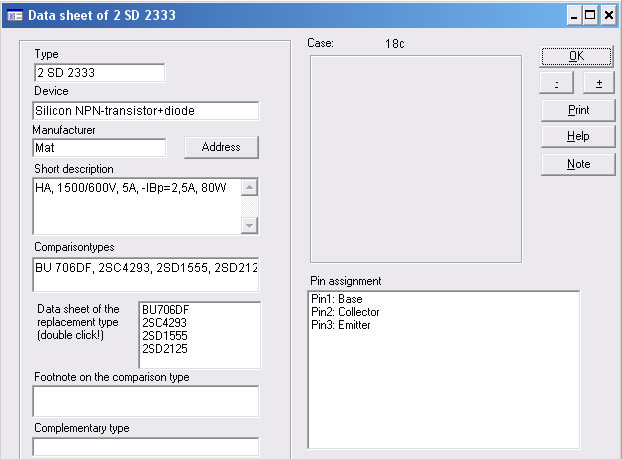Select BU706DF in replacement list

click(165, 309)
